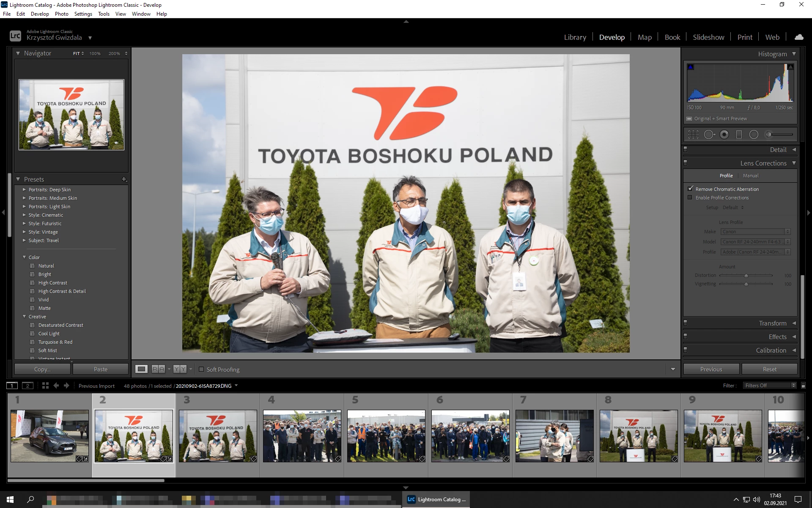The height and width of the screenshot is (508, 812).
Task: Click the cloud sync status icon
Action: pos(799,37)
